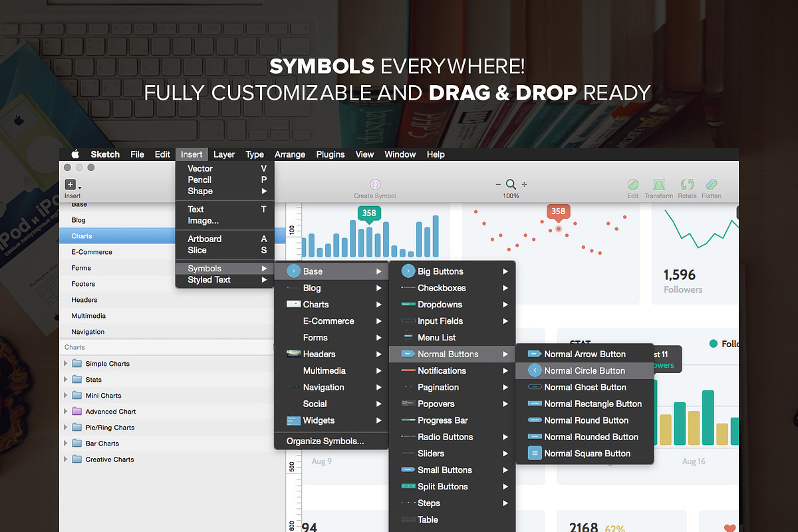Click the Stats folder icon
Image resolution: width=798 pixels, height=532 pixels.
pyautogui.click(x=76, y=380)
